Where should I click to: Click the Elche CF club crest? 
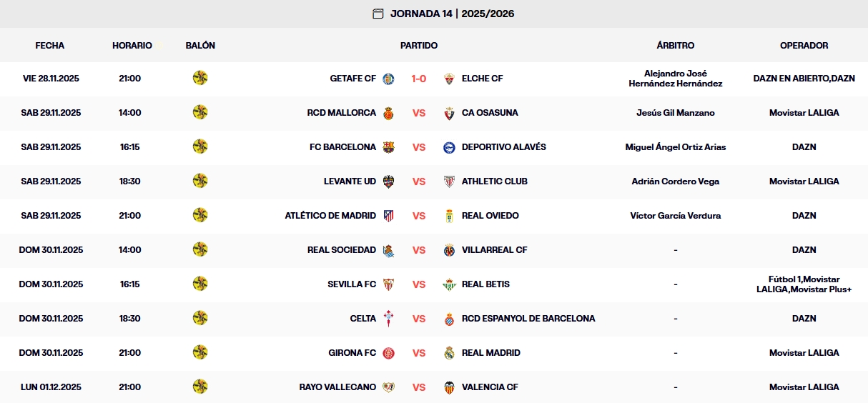tap(449, 79)
